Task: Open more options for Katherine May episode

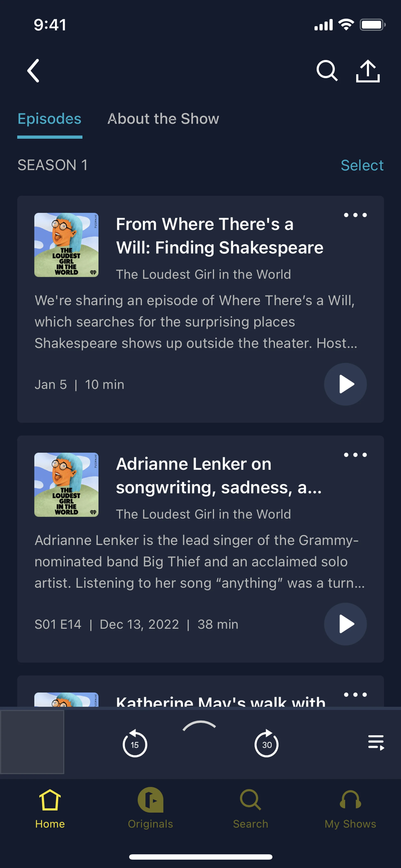Action: (355, 694)
